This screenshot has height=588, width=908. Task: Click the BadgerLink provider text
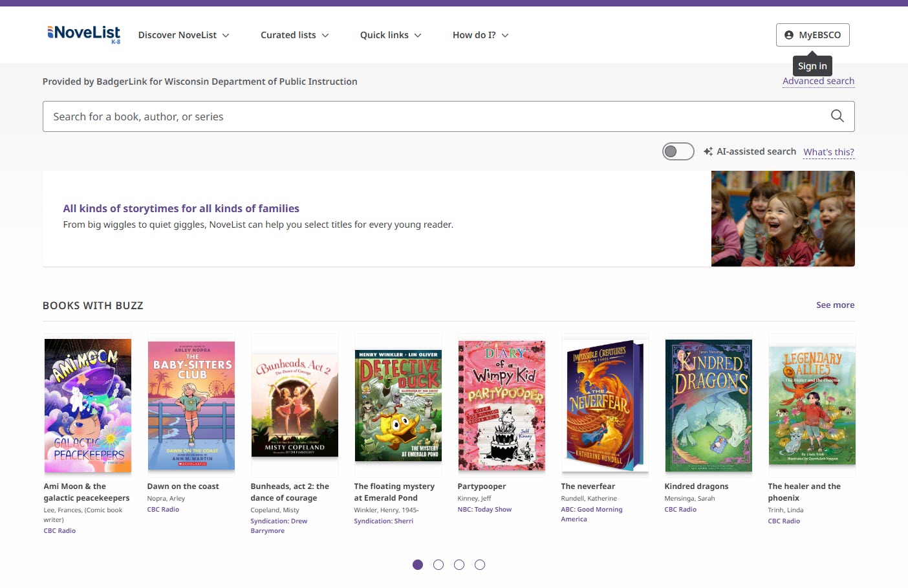[x=200, y=82]
